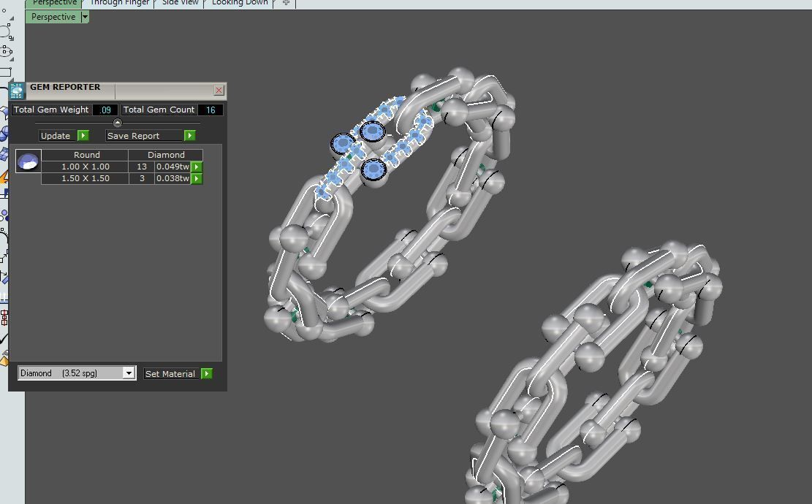The width and height of the screenshot is (812, 504).
Task: Click the green arrow for 1.00 X 1.00 row
Action: [x=197, y=167]
